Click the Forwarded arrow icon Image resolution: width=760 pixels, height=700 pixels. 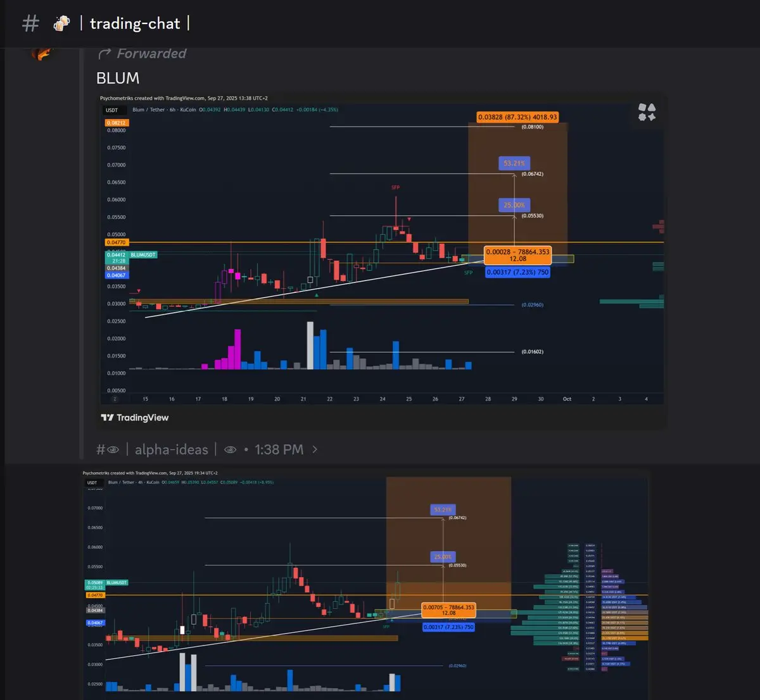tap(104, 54)
